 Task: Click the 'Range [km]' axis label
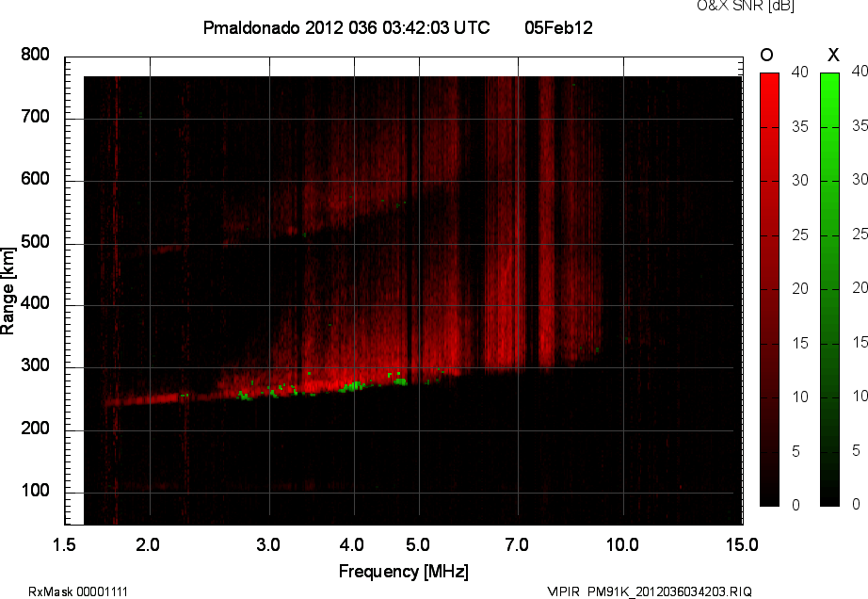(x=8, y=291)
